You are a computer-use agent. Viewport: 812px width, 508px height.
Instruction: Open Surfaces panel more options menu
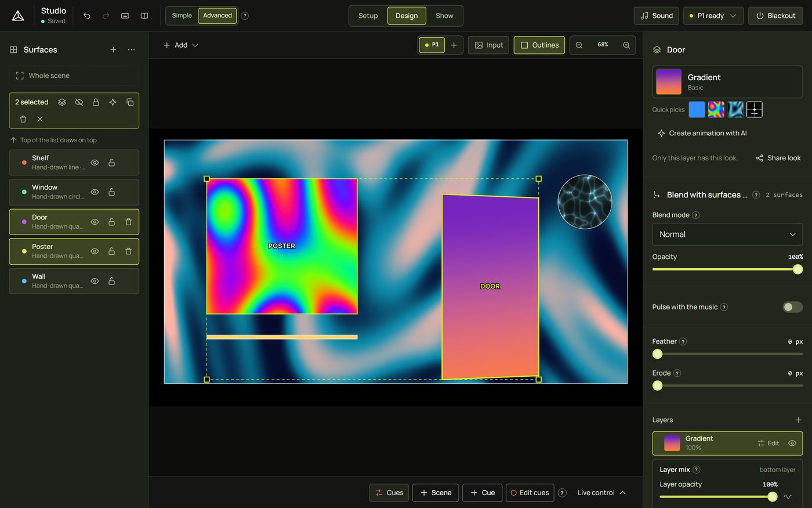tap(132, 50)
